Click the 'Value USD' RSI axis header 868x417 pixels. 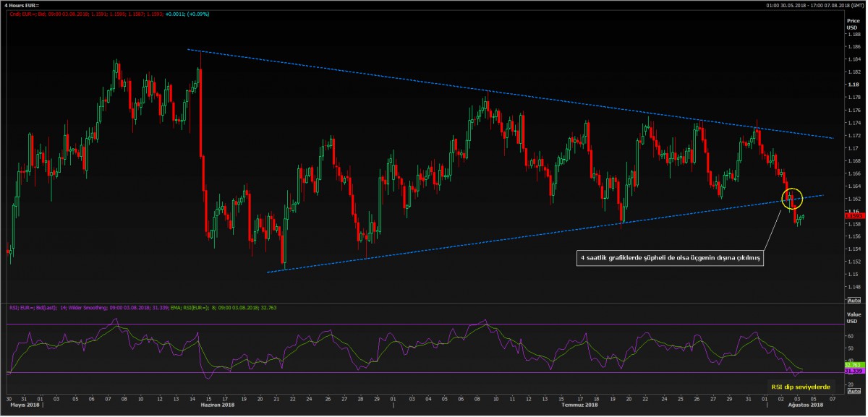853,317
